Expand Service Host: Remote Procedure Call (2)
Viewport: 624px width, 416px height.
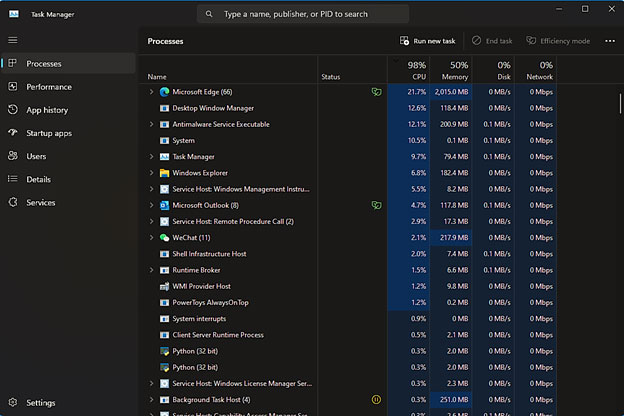pos(151,222)
